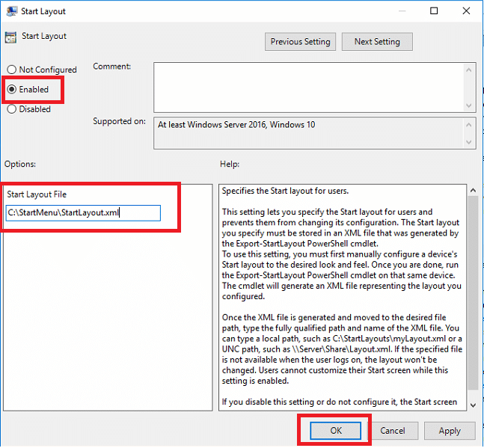
Task: Click the 'Supported on:' label
Action: [119, 121]
